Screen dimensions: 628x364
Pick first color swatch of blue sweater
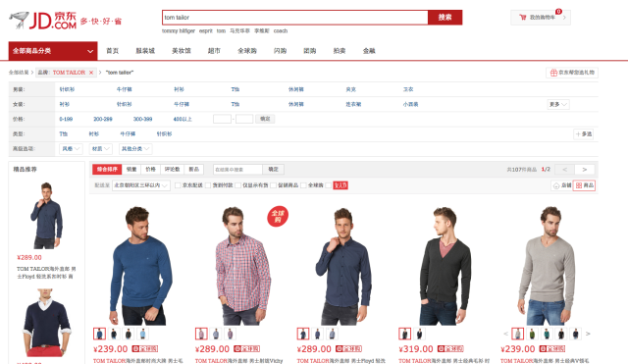click(x=99, y=334)
